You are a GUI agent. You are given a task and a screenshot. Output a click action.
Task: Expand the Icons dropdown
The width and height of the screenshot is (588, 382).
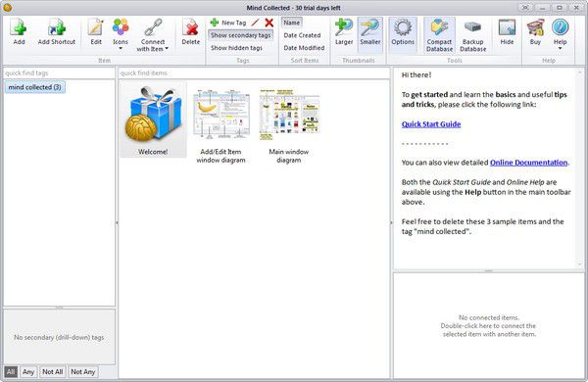(x=121, y=34)
